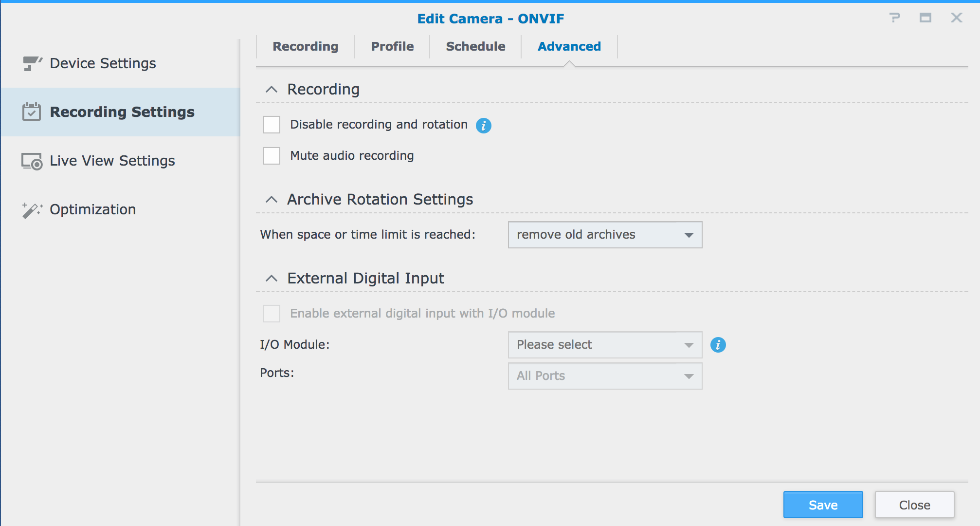Image resolution: width=980 pixels, height=526 pixels.
Task: Toggle Enable external digital input checkbox
Action: 272,314
